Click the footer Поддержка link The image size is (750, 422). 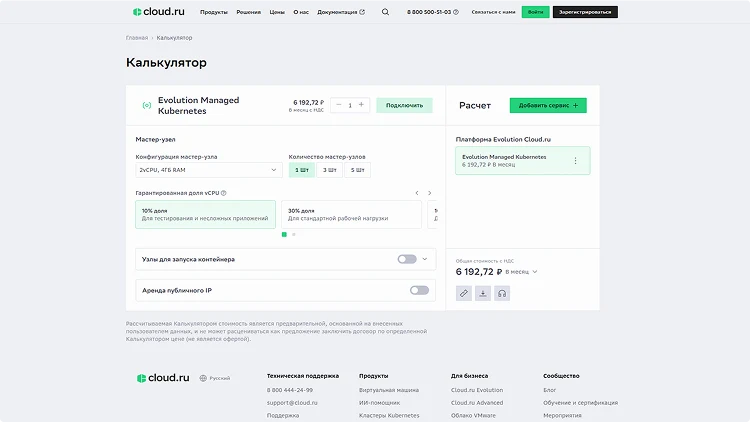pos(283,415)
